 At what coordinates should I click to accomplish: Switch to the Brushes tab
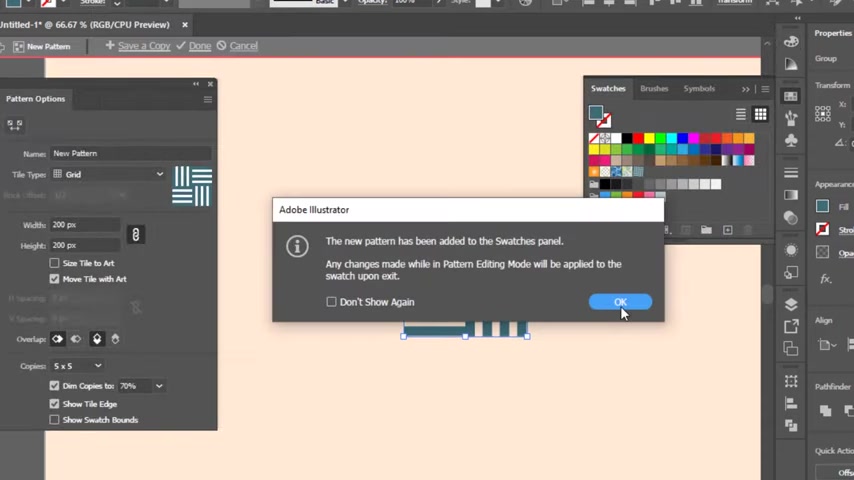[x=654, y=89]
